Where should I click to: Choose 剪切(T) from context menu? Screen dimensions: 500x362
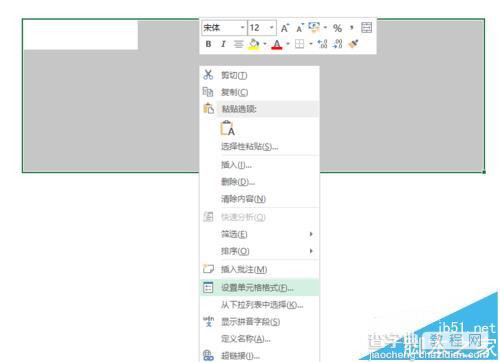click(259, 75)
